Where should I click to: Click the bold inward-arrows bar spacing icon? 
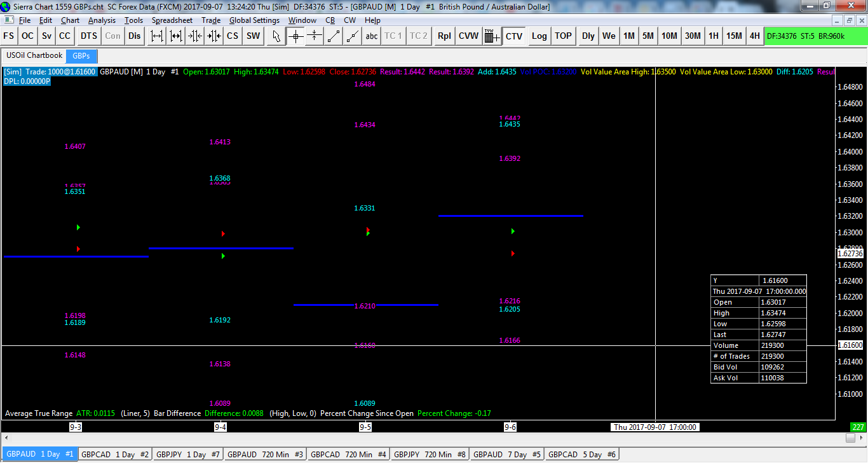click(214, 36)
